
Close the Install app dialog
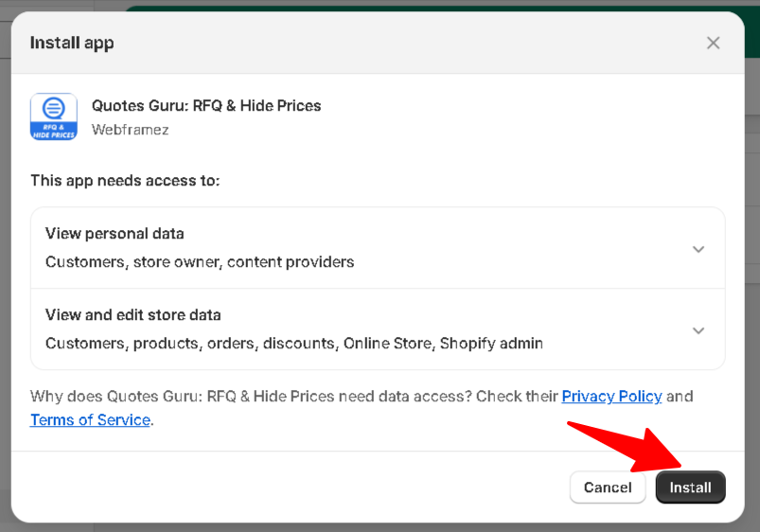pos(713,43)
